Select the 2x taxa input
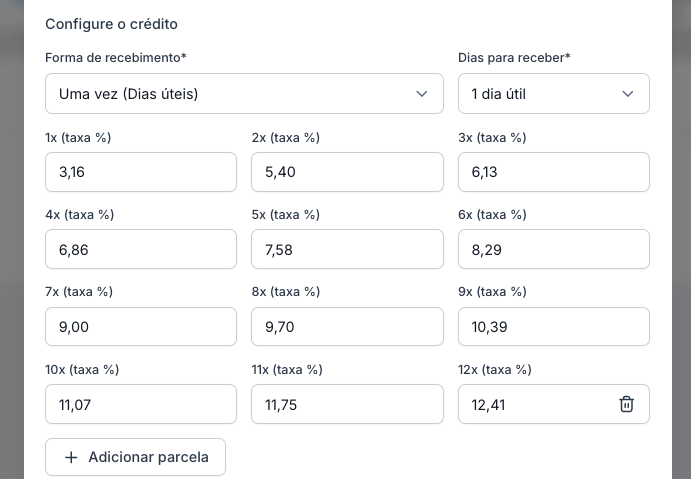 pos(347,172)
